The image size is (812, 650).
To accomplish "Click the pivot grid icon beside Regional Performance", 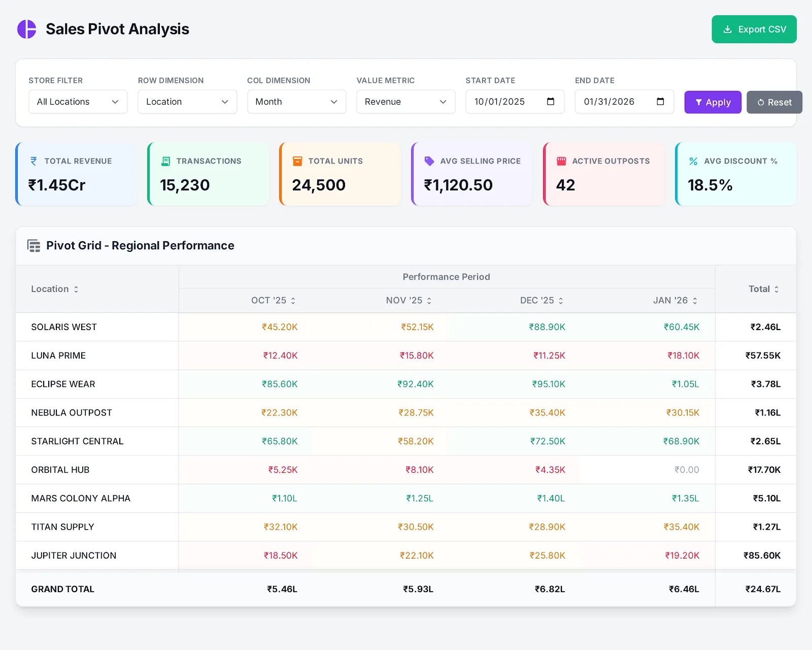I will (33, 245).
